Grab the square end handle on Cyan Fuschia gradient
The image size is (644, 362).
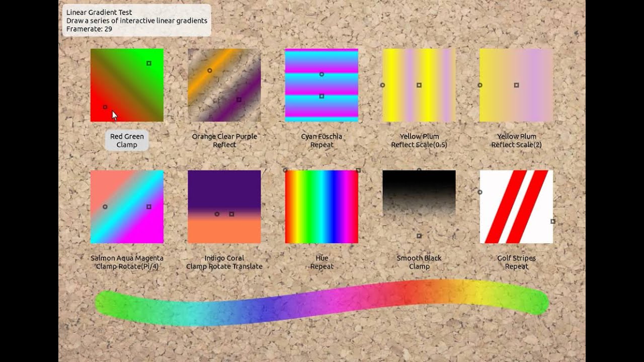point(321,96)
